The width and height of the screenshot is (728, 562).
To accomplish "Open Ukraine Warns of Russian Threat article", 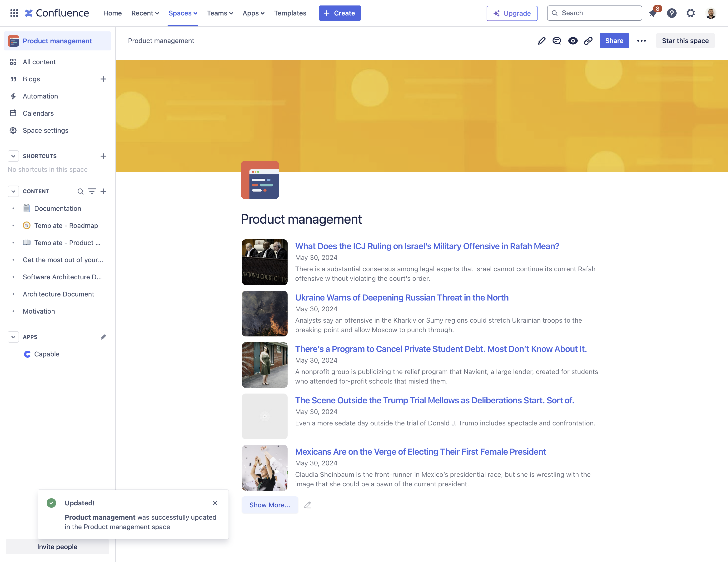I will (x=402, y=297).
